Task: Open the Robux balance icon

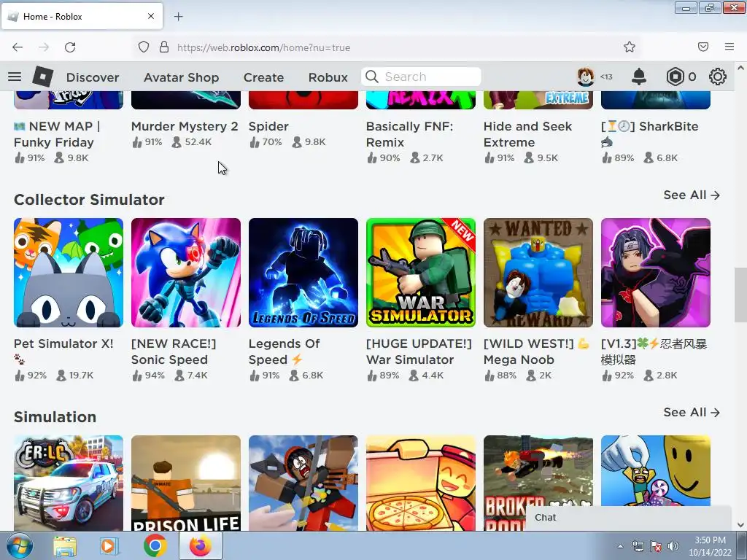Action: click(675, 77)
